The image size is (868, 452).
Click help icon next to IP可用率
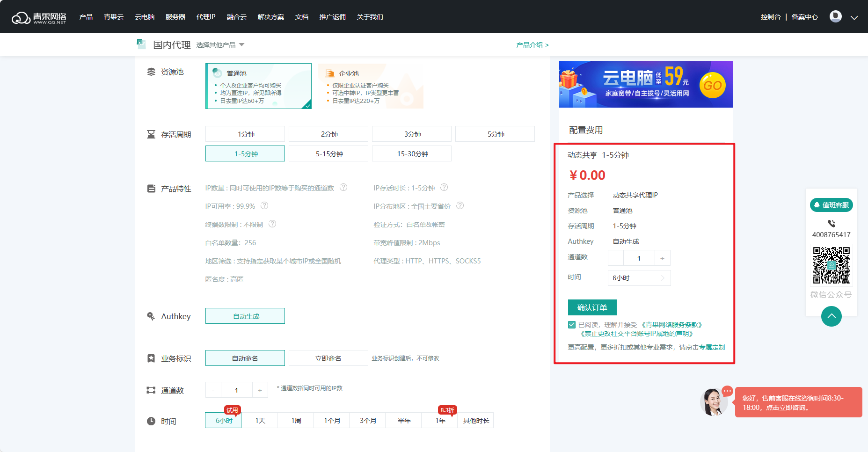[x=264, y=205]
